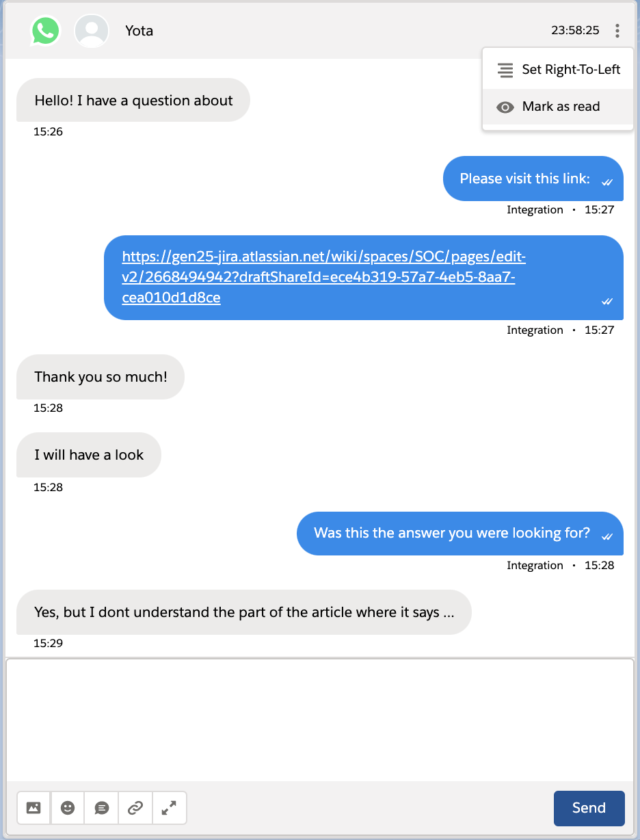The height and width of the screenshot is (840, 640).
Task: Click the "Was this the answer" message bubble
Action: (460, 533)
